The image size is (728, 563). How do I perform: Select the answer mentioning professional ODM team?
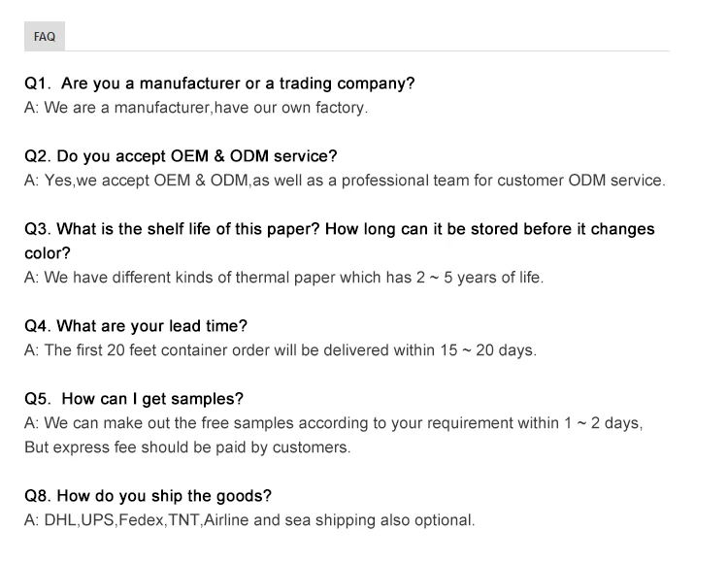click(x=345, y=181)
